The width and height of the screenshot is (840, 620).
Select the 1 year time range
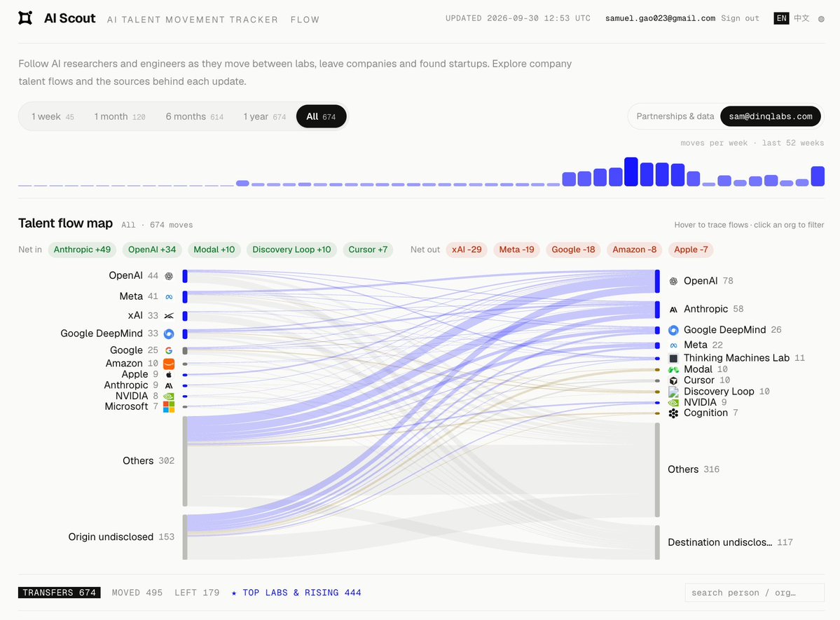click(x=264, y=116)
